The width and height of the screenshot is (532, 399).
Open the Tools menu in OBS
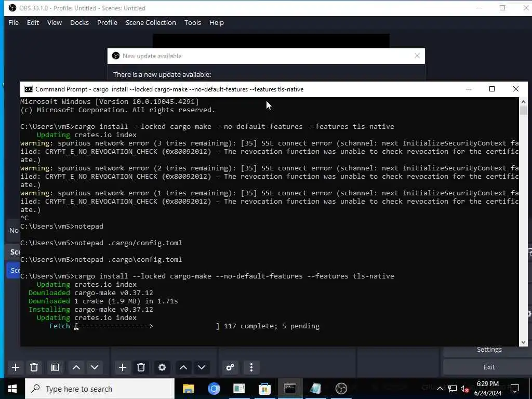(192, 22)
